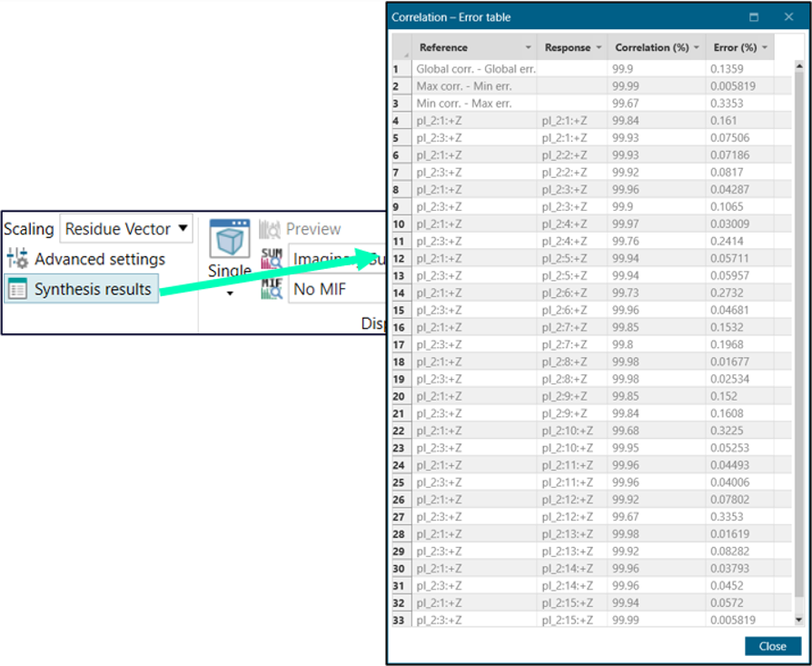Select the Single display cube icon
Image resolution: width=812 pixels, height=666 pixels.
[x=229, y=240]
